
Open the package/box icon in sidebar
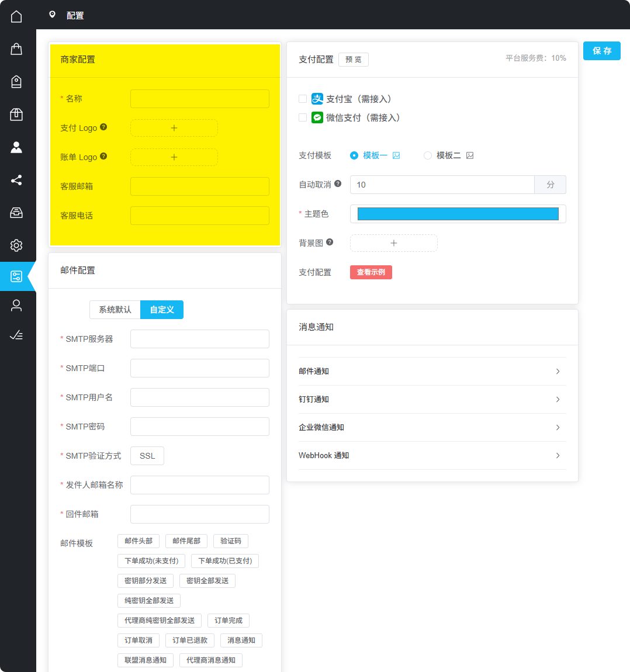16,115
